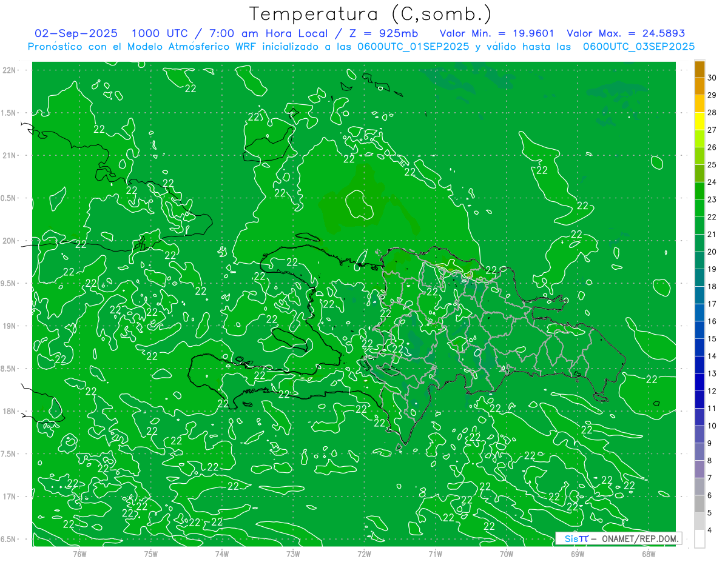Pick the blue swatch between 15 and 16
The image size is (728, 562).
tap(699, 330)
